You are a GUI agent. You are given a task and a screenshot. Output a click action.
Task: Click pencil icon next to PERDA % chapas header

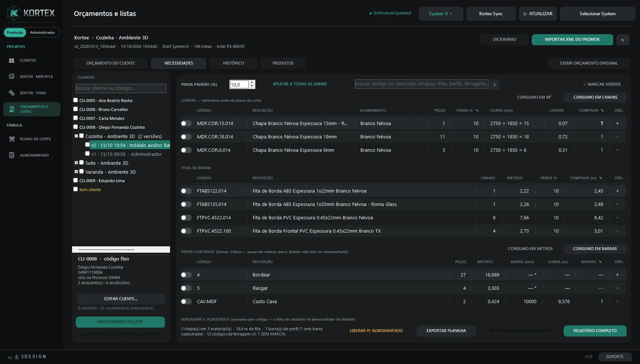point(477,111)
